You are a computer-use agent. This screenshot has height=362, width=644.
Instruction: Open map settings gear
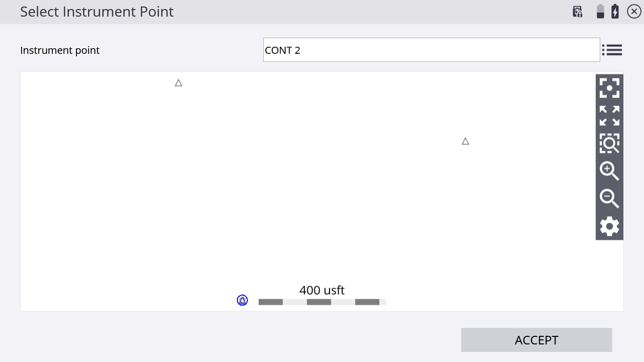[x=609, y=226]
